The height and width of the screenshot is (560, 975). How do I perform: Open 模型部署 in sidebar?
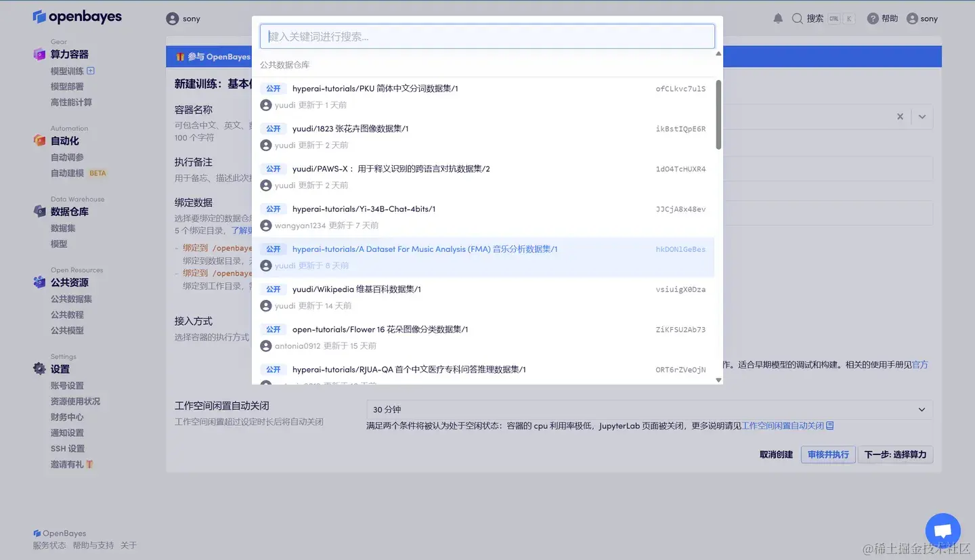click(67, 87)
